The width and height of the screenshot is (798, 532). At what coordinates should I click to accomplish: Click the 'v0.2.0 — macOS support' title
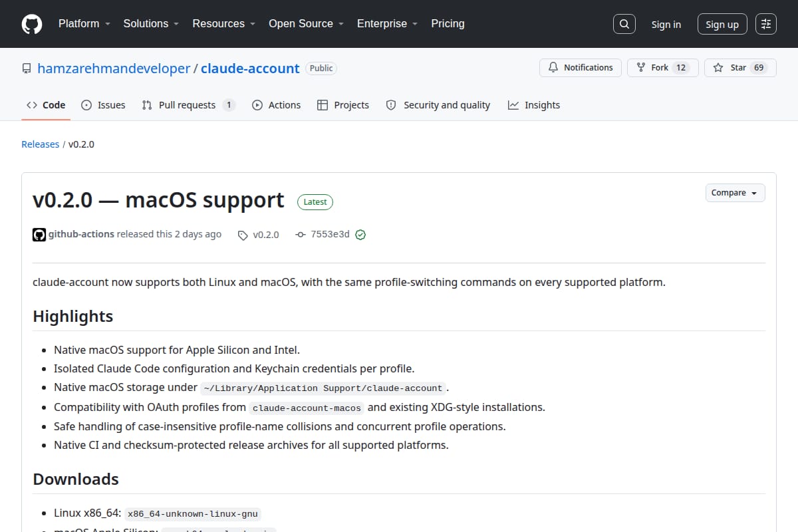point(158,200)
